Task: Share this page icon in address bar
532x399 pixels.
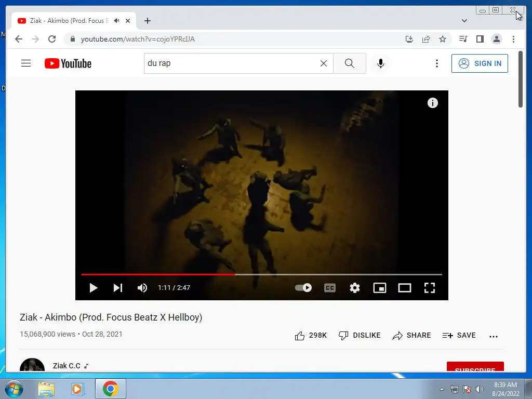Action: (x=426, y=39)
